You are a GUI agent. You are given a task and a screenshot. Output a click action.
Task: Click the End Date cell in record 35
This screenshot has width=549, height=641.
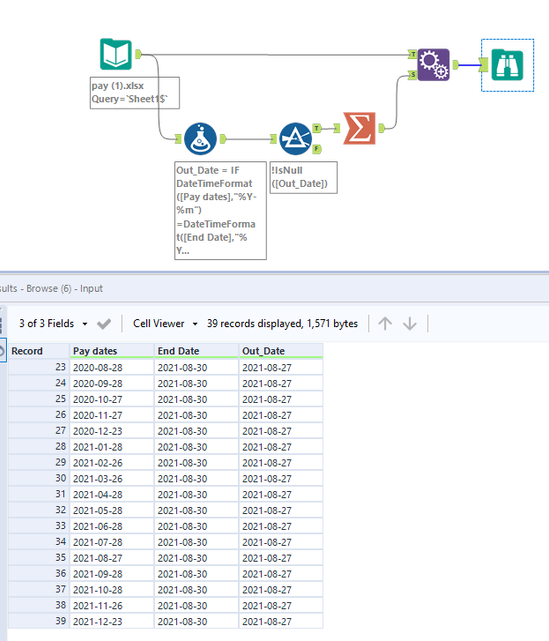tap(197, 558)
